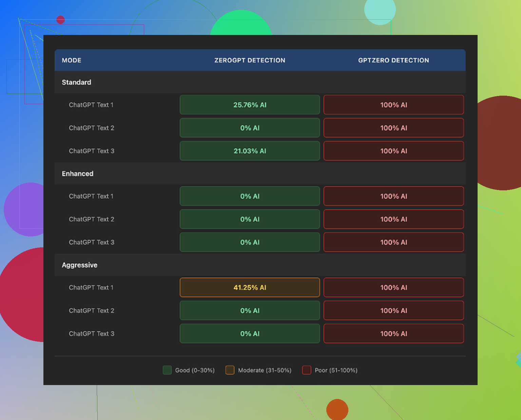The height and width of the screenshot is (420, 521).
Task: Click the orange Moderate legend swatch
Action: 230,370
